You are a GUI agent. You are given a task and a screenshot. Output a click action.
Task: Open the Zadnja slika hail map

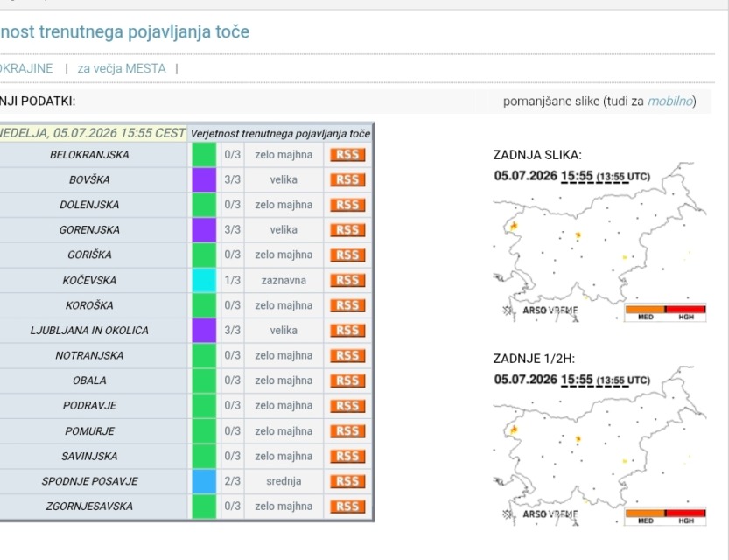(599, 242)
